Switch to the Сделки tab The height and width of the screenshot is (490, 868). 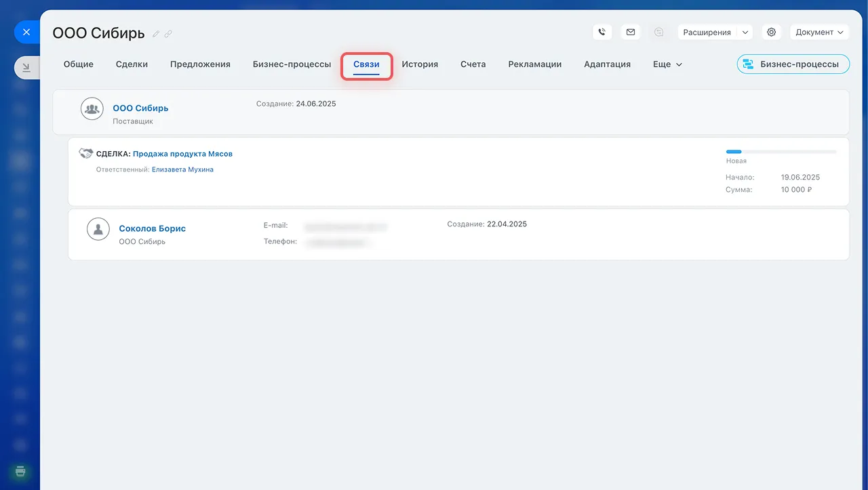[132, 64]
